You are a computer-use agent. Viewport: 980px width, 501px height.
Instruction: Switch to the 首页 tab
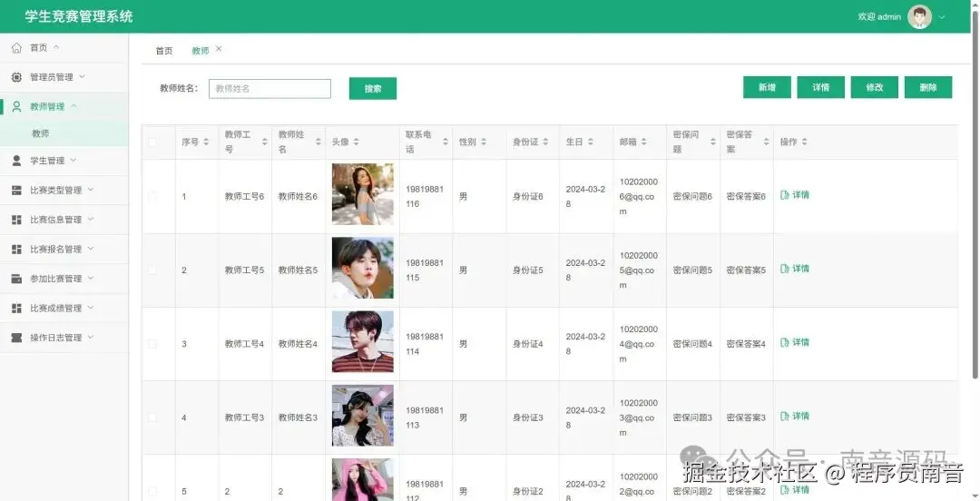click(x=163, y=51)
